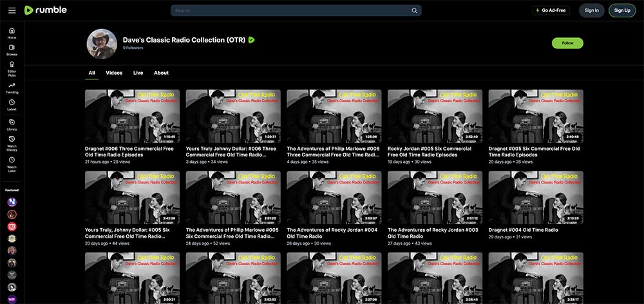Click the Sign In button
The height and width of the screenshot is (304, 644).
[x=591, y=10]
